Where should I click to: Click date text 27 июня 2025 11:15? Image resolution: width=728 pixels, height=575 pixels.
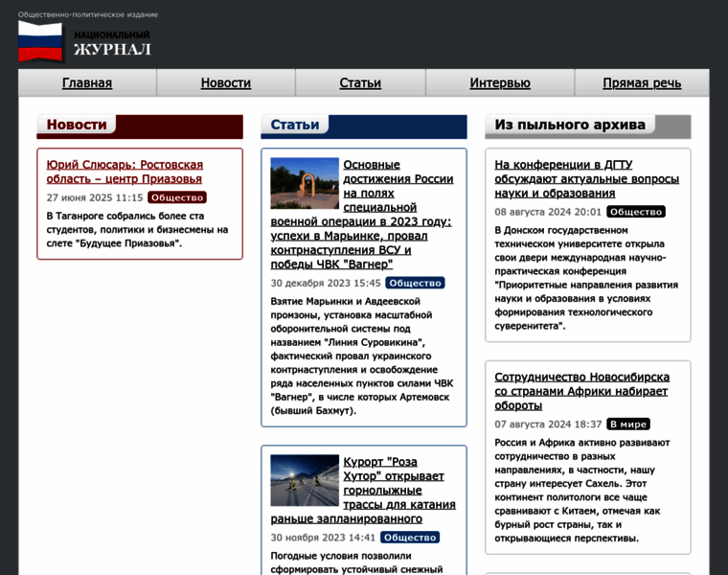point(95,197)
